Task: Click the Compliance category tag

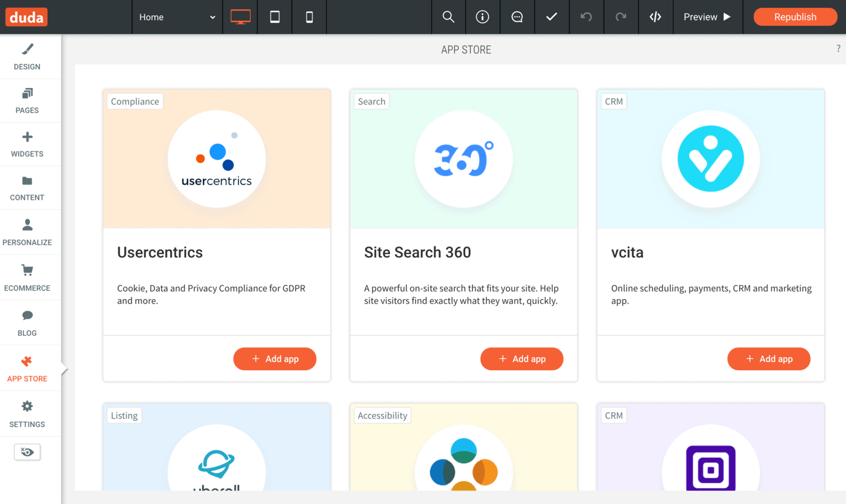Action: [135, 101]
